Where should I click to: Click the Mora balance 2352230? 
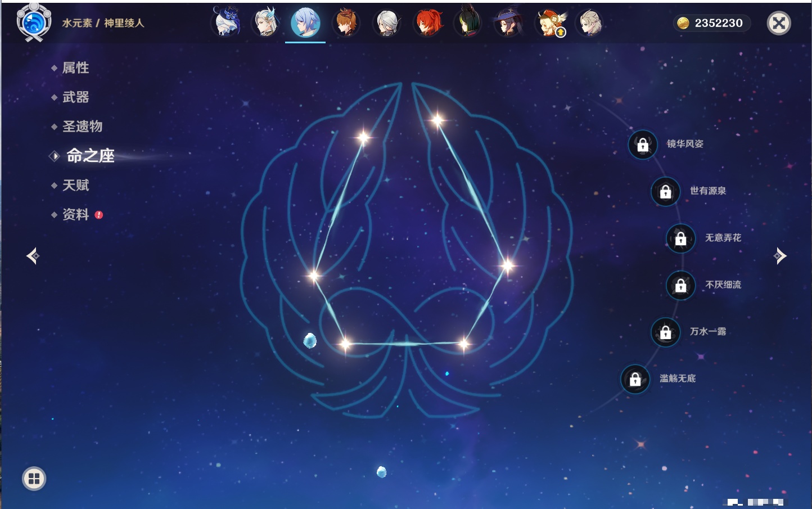(711, 23)
